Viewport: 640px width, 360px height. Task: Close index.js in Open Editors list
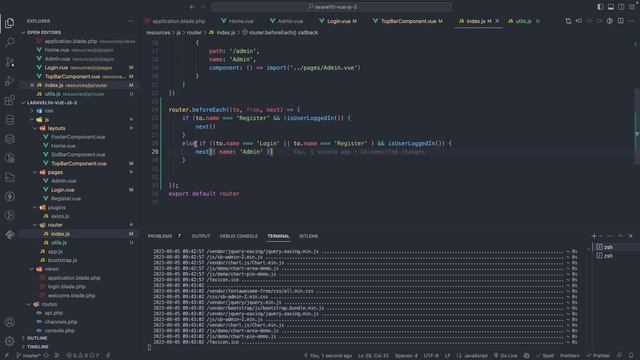click(32, 85)
